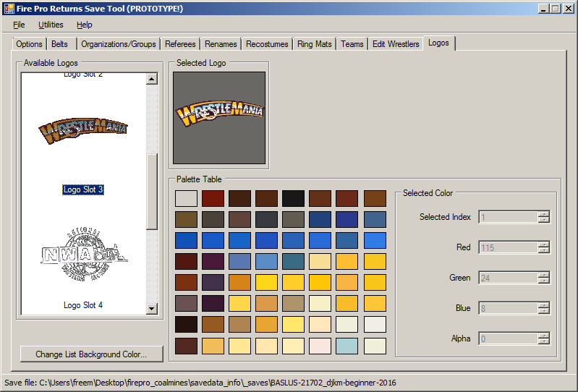Switch to the Organizations/Groups tab

[x=119, y=44]
